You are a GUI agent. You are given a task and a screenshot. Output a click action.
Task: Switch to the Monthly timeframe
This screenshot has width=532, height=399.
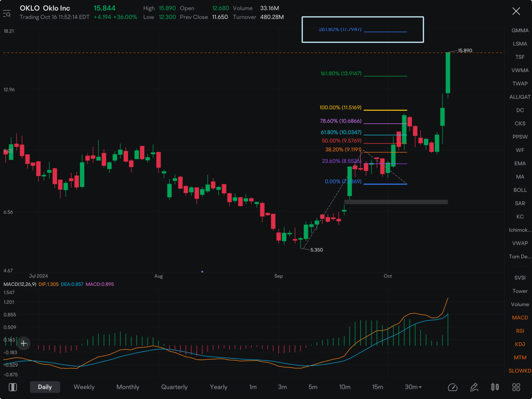[x=128, y=387]
